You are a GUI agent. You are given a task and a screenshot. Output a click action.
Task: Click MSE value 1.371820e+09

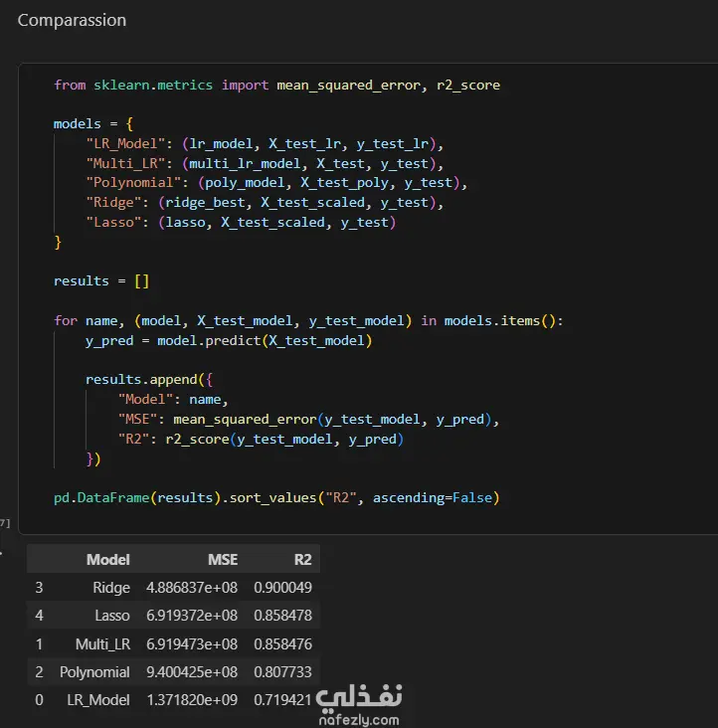point(192,700)
